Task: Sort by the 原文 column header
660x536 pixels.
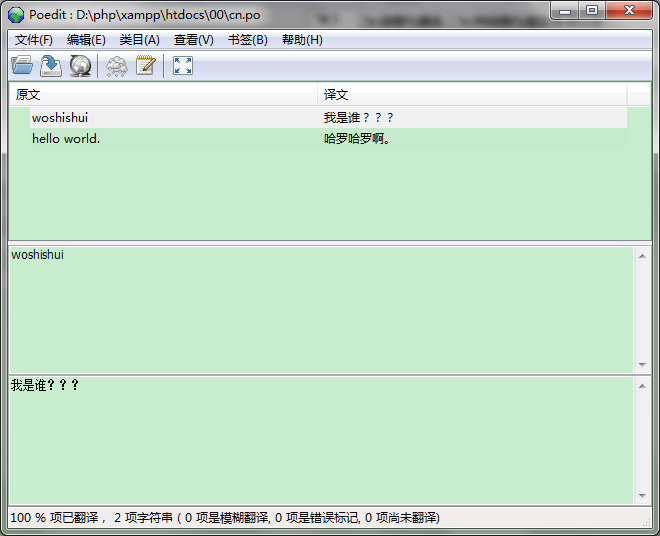Action: [163, 94]
